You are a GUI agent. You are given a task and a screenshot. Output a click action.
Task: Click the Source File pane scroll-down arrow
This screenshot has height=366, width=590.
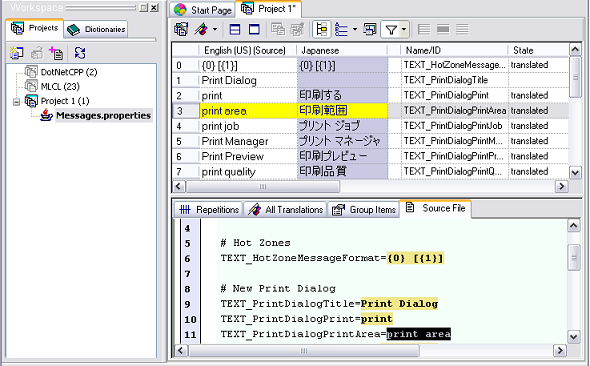(573, 337)
